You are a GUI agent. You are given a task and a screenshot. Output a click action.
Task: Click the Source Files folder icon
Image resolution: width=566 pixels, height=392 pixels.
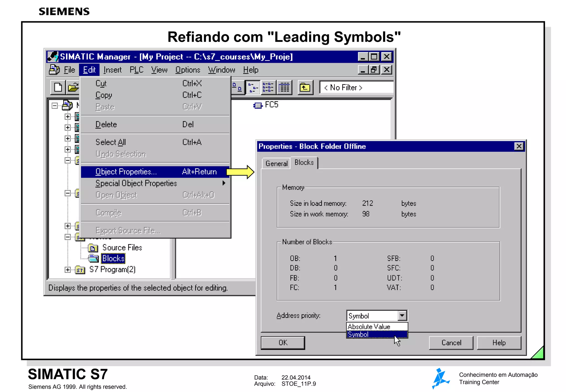coord(93,248)
